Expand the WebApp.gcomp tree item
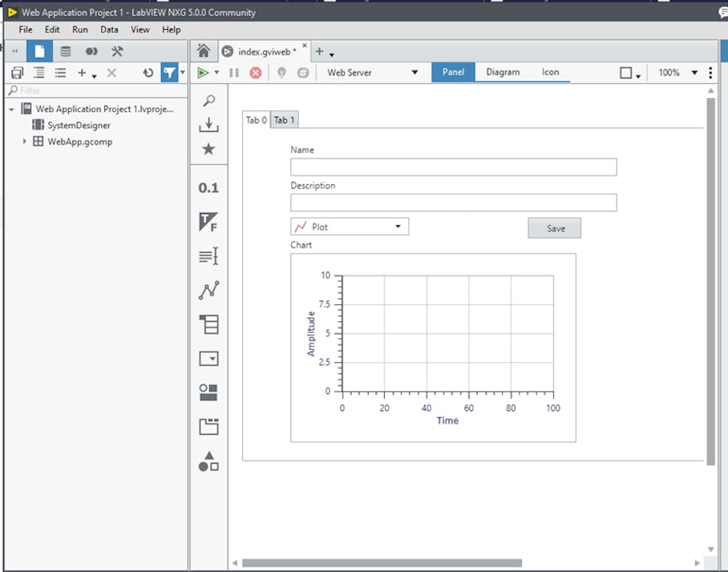The image size is (728, 572). [24, 141]
